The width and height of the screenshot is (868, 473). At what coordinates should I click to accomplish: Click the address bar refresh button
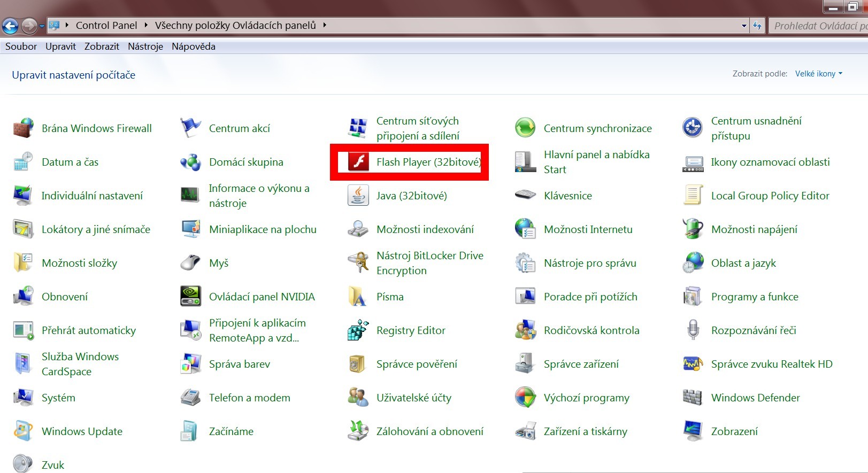pyautogui.click(x=757, y=26)
